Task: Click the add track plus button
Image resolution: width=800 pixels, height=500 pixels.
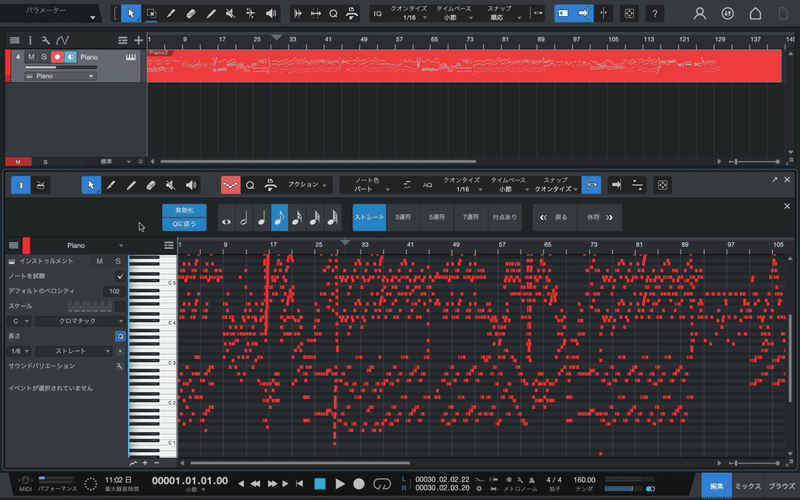Action: point(138,40)
